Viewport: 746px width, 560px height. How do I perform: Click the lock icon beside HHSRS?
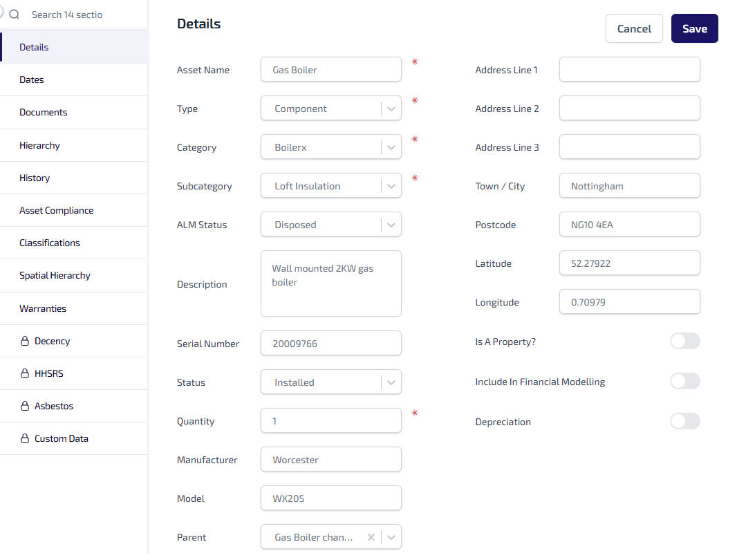pos(25,374)
